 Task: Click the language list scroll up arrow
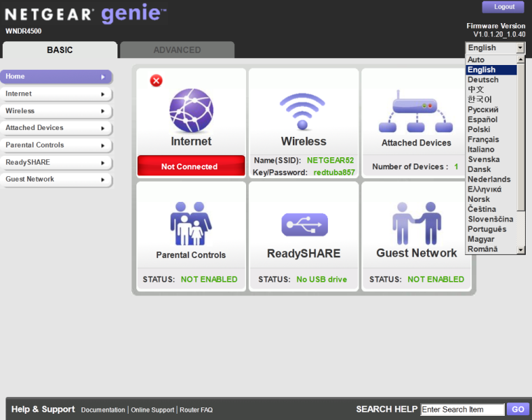(521, 59)
